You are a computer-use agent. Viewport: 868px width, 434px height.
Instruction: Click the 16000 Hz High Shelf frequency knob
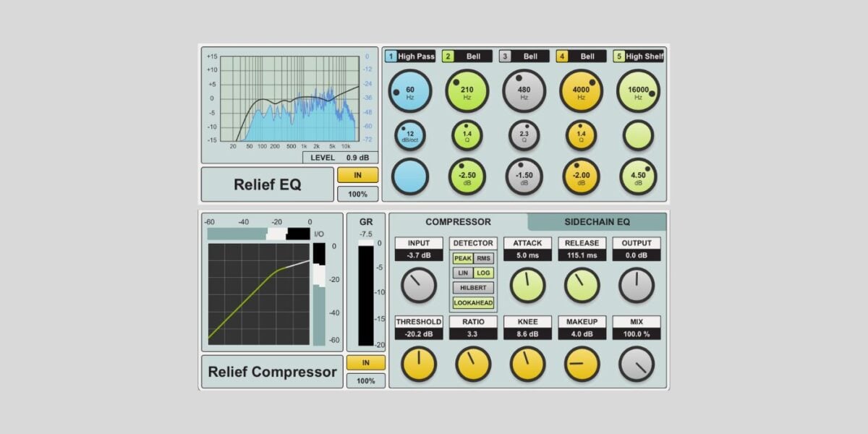pos(638,92)
